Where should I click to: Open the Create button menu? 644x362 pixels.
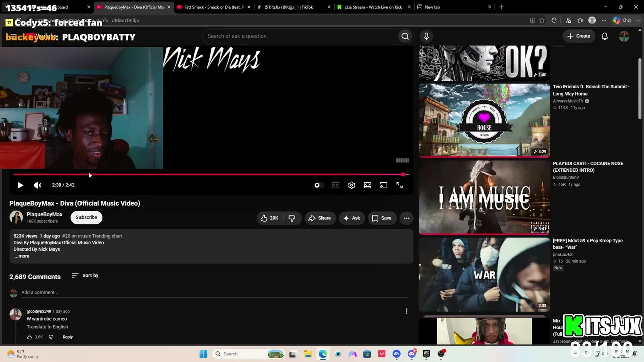coord(578,36)
